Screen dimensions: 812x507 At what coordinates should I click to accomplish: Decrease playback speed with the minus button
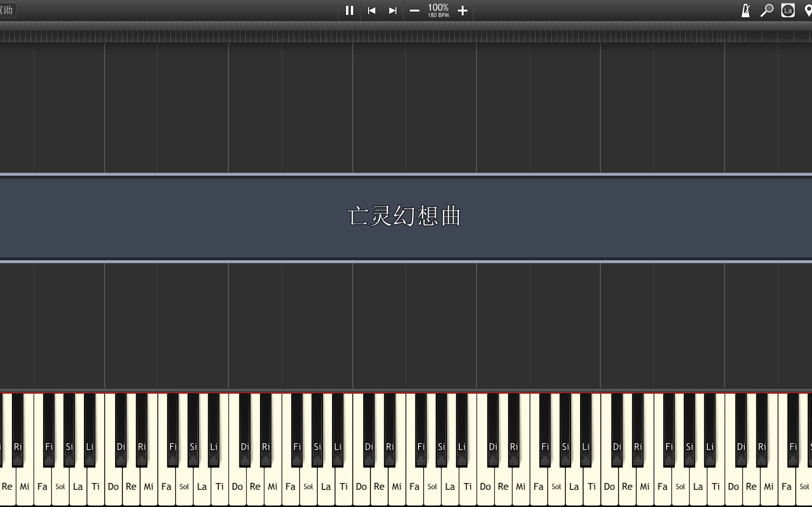[x=415, y=11]
